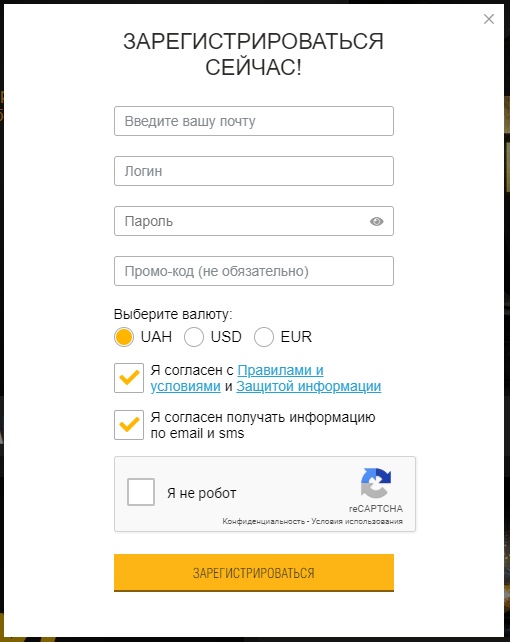Focus the 'Промо-код' optional field
This screenshot has width=510, height=642.
pos(254,271)
